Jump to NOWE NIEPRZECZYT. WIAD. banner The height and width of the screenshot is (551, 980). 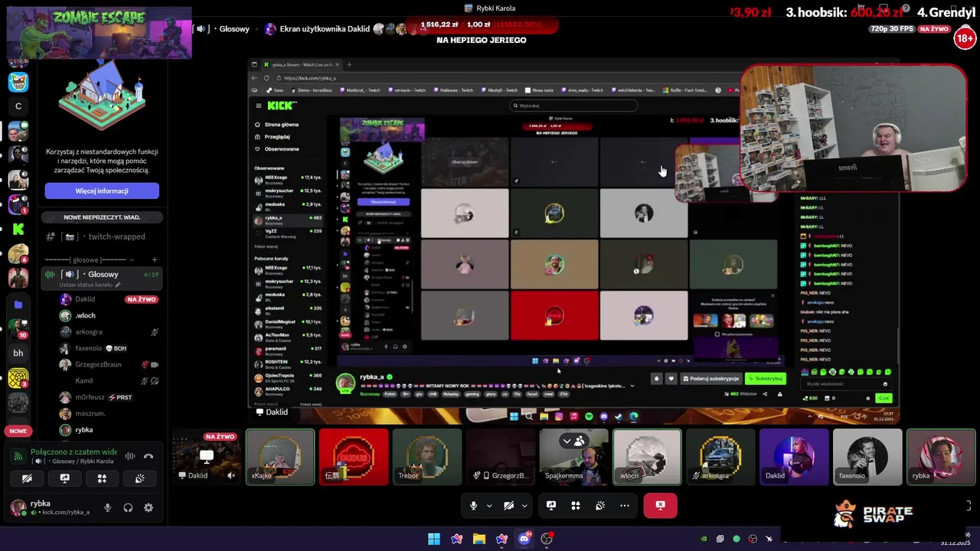click(102, 217)
